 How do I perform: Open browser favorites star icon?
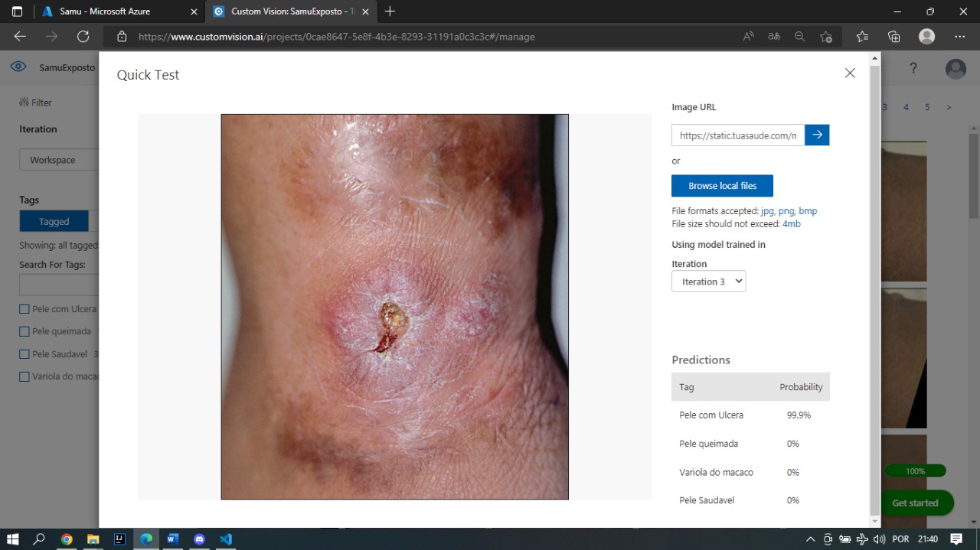[862, 37]
